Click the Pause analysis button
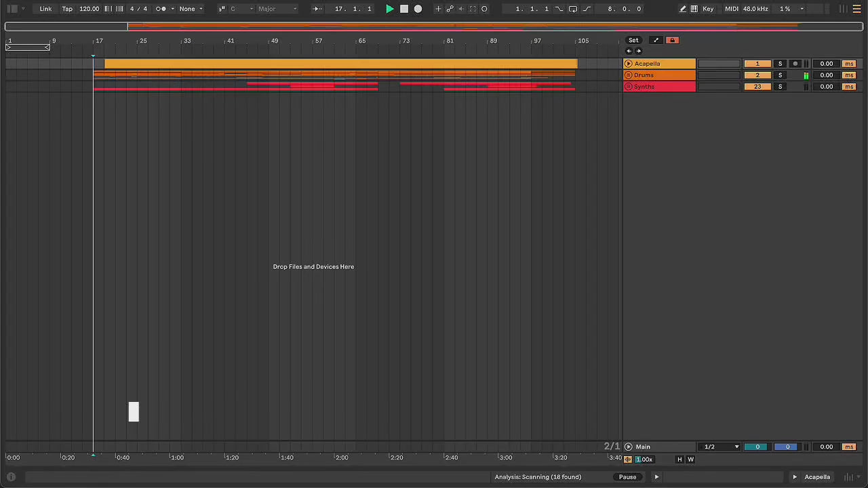This screenshot has width=868, height=488. coord(627,477)
